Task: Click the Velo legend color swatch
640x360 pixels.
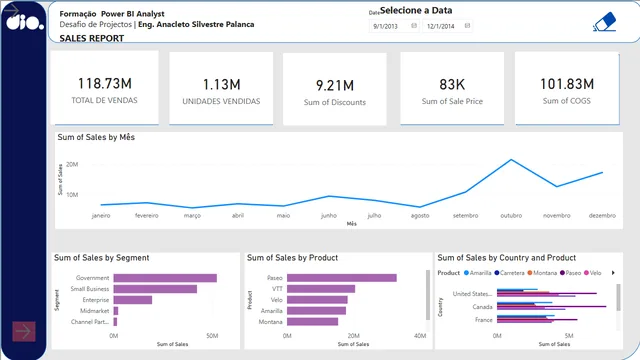Action: coord(586,273)
